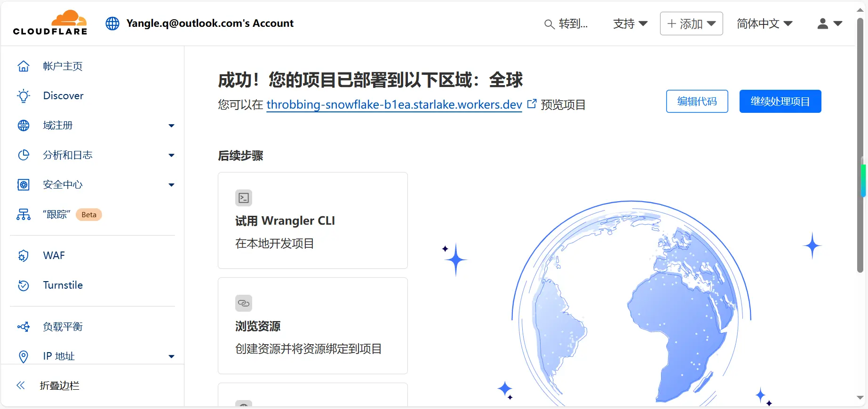868x409 pixels.
Task: Click the 后续步骤 heading
Action: tap(240, 156)
